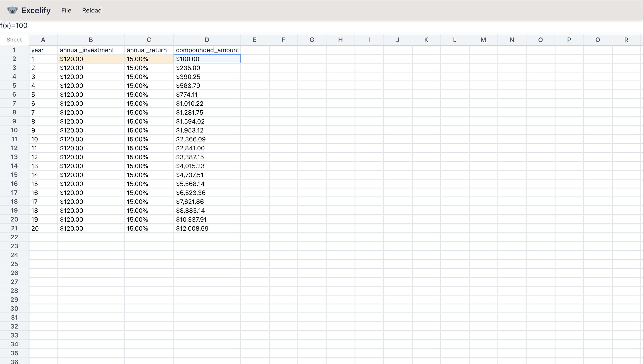Select column R header
Viewport: 643px width, 364px height.
626,40
